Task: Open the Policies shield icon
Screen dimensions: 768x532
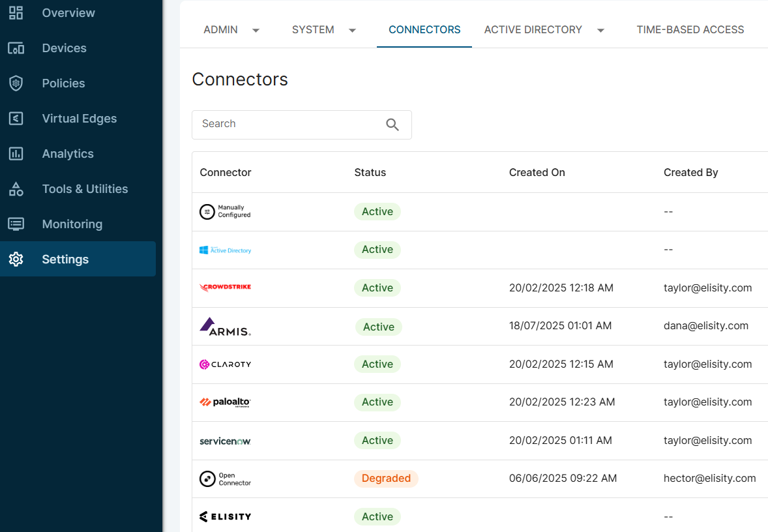Action: tap(16, 83)
